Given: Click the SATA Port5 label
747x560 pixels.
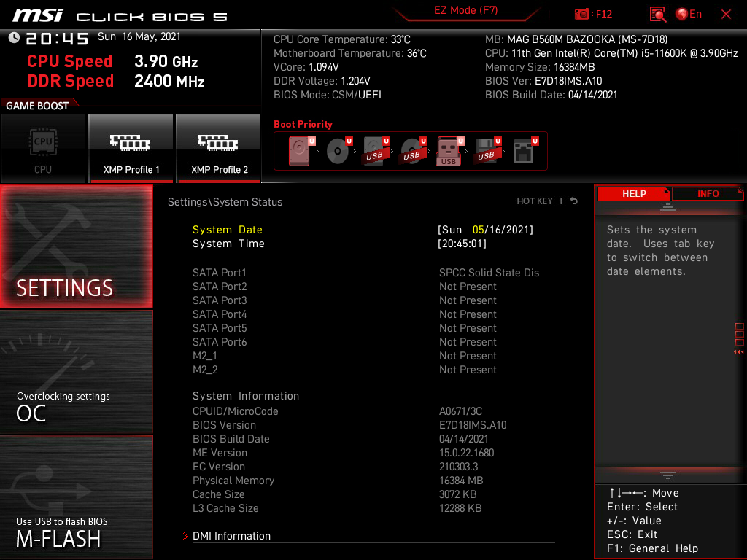Looking at the screenshot, I should tap(219, 327).
